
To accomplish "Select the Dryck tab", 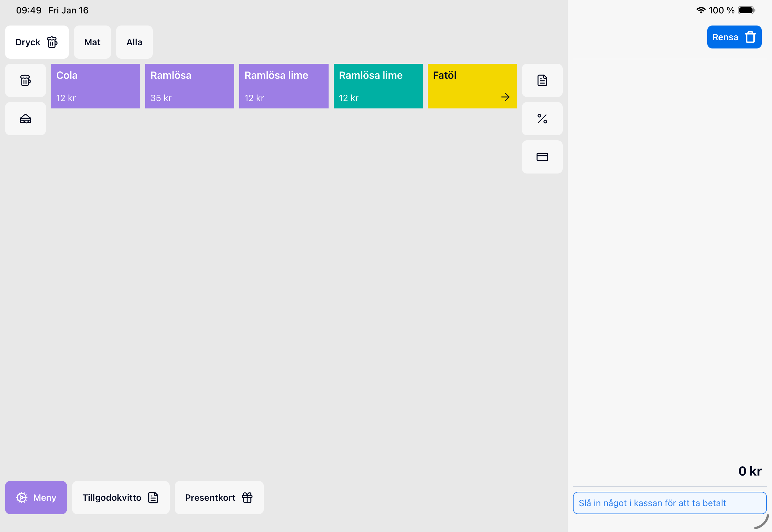I will point(37,42).
